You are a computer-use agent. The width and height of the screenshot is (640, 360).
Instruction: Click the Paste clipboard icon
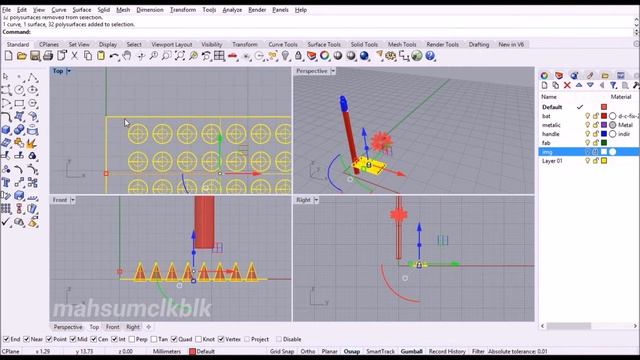pos(101,56)
